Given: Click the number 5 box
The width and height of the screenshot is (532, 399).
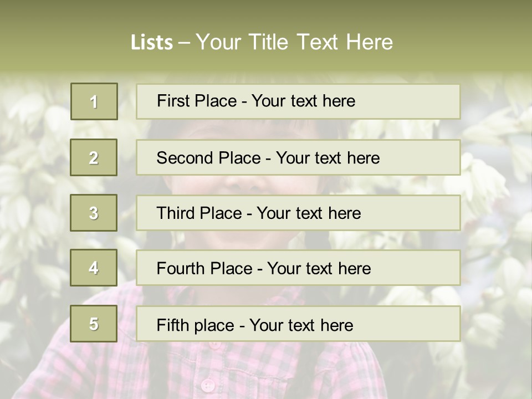Looking at the screenshot, I should [x=94, y=324].
